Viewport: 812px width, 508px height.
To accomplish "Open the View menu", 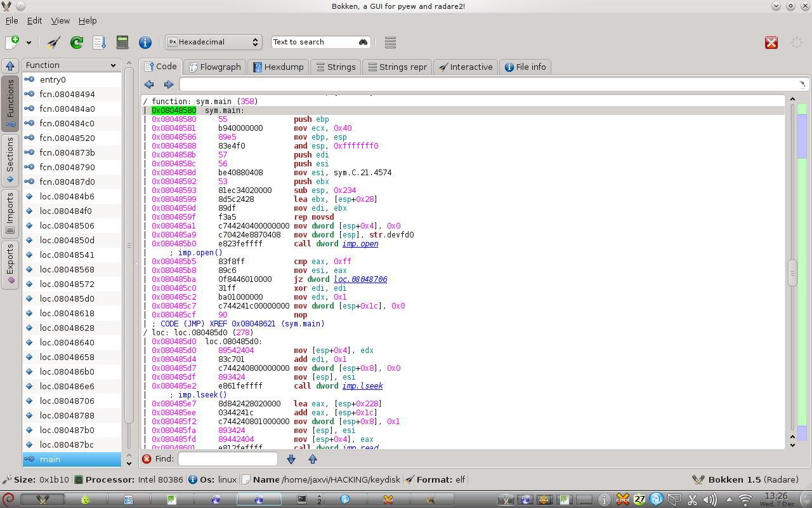I will 60,21.
